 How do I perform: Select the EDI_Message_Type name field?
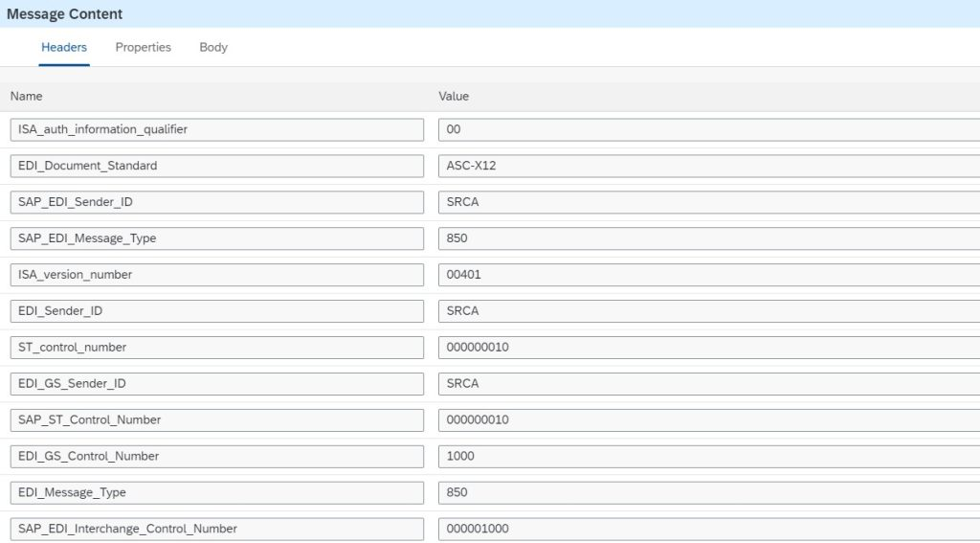216,492
